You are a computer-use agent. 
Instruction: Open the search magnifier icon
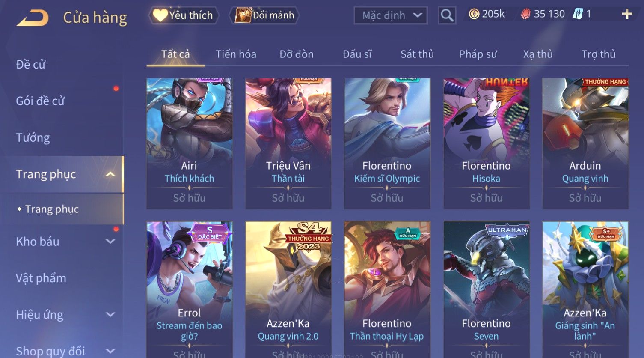pyautogui.click(x=447, y=15)
